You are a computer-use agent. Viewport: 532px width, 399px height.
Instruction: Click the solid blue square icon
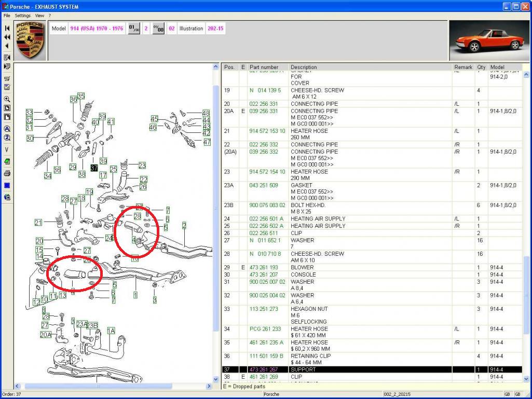(7, 185)
